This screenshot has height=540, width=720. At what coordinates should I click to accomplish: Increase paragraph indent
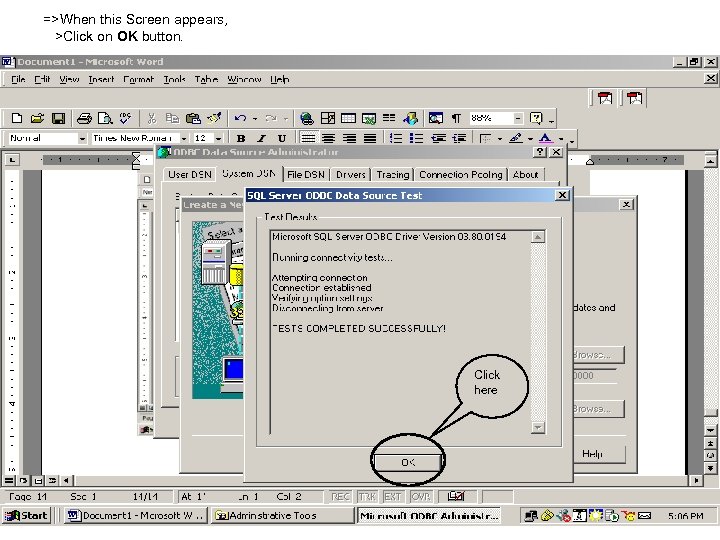point(459,138)
